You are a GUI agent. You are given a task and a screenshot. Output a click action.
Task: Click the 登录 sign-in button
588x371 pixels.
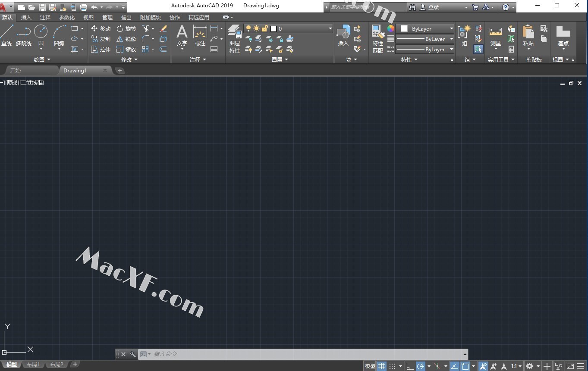pyautogui.click(x=430, y=7)
